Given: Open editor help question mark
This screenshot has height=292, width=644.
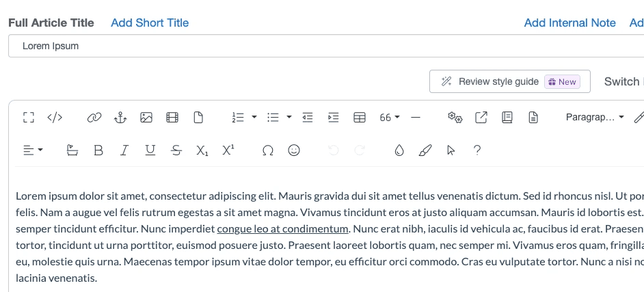Looking at the screenshot, I should pos(477,150).
